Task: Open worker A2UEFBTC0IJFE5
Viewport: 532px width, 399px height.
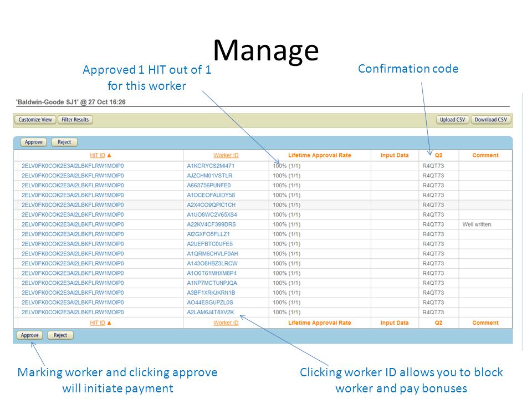Action: click(209, 244)
